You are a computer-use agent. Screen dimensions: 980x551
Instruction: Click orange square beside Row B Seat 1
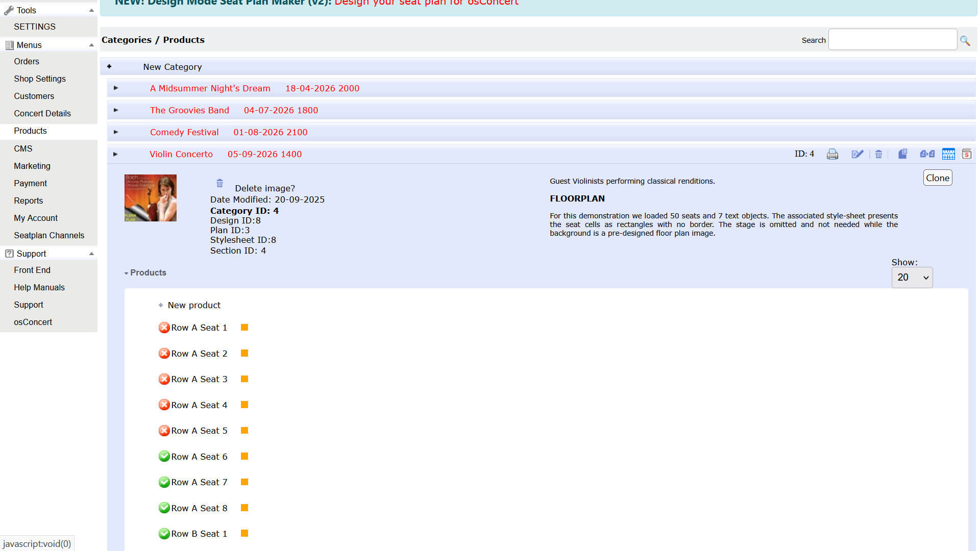pos(244,533)
